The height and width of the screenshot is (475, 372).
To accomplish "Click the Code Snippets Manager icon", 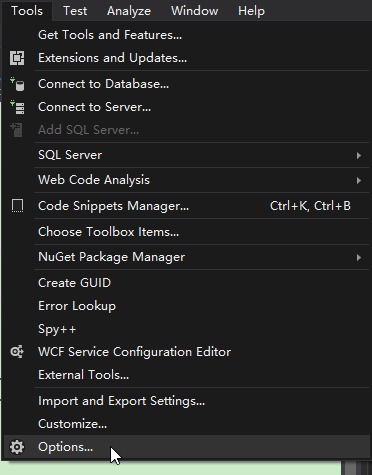I will (x=17, y=206).
